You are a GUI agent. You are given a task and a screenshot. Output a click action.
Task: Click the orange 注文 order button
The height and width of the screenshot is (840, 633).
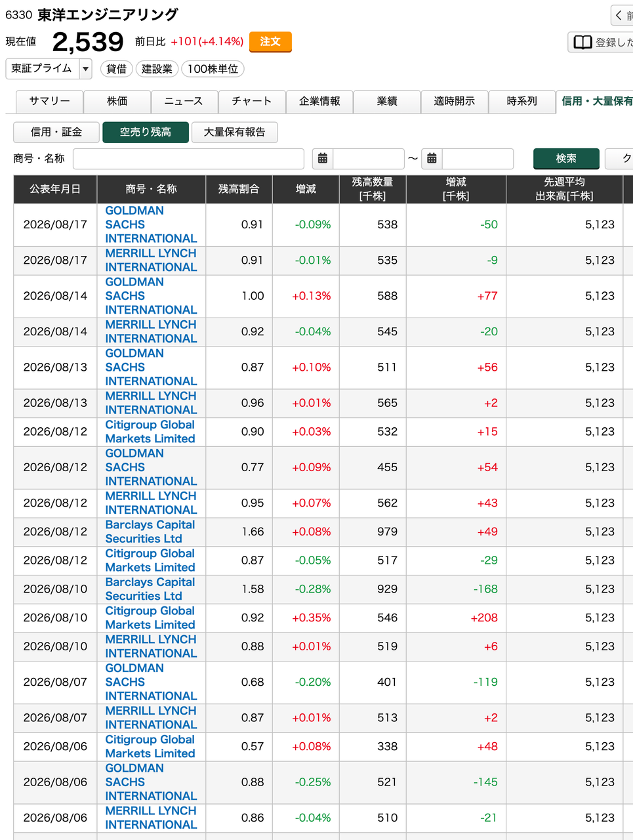[270, 41]
